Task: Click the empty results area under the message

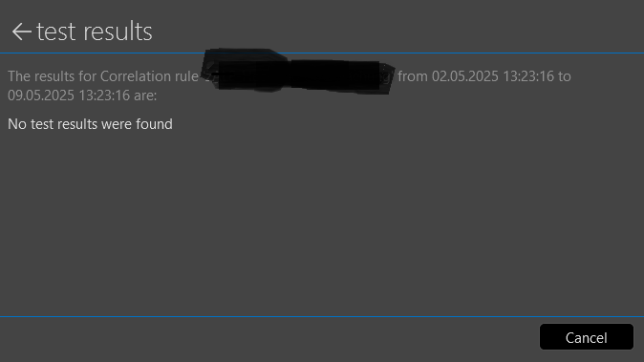Action: click(x=322, y=224)
